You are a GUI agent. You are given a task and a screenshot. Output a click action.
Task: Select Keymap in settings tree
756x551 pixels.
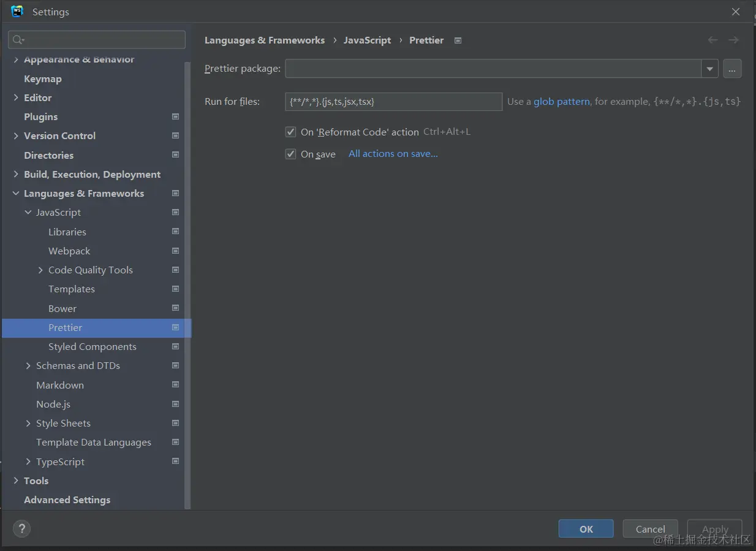coord(43,78)
